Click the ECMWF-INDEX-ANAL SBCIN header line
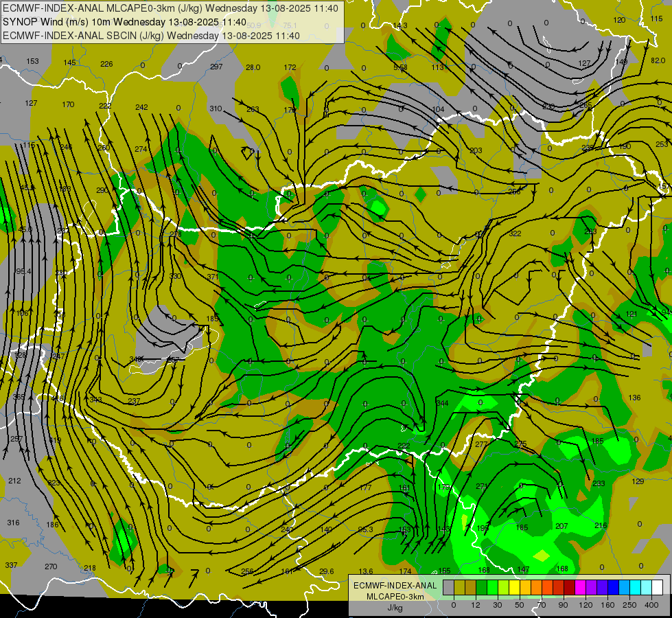This screenshot has height=618, width=672. coord(151,36)
